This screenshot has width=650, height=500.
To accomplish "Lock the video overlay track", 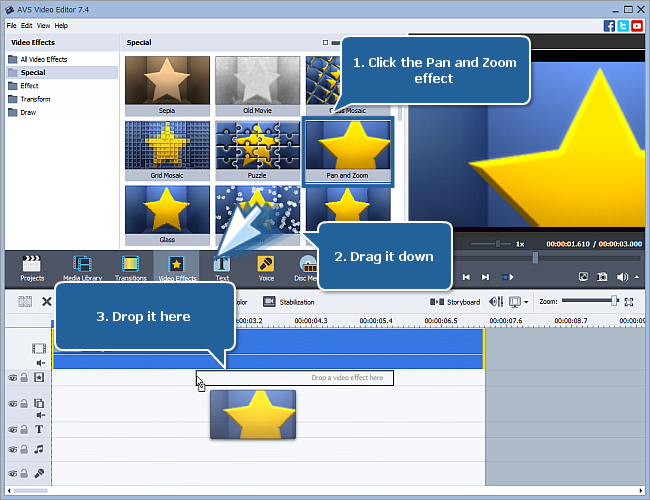I will tap(24, 403).
